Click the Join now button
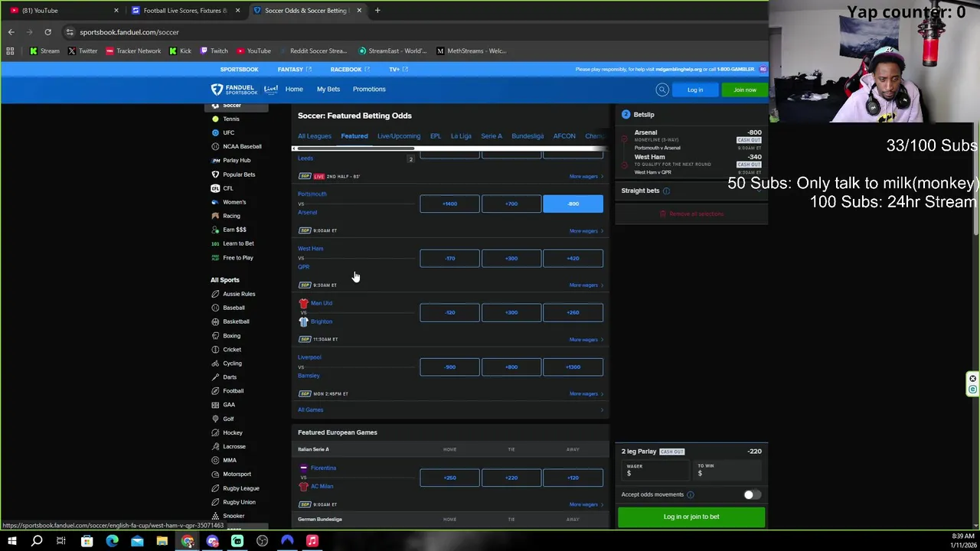The width and height of the screenshot is (980, 551). pyautogui.click(x=745, y=90)
